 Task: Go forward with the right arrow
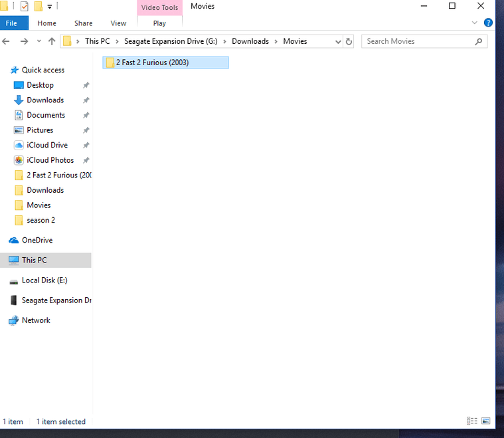click(24, 41)
